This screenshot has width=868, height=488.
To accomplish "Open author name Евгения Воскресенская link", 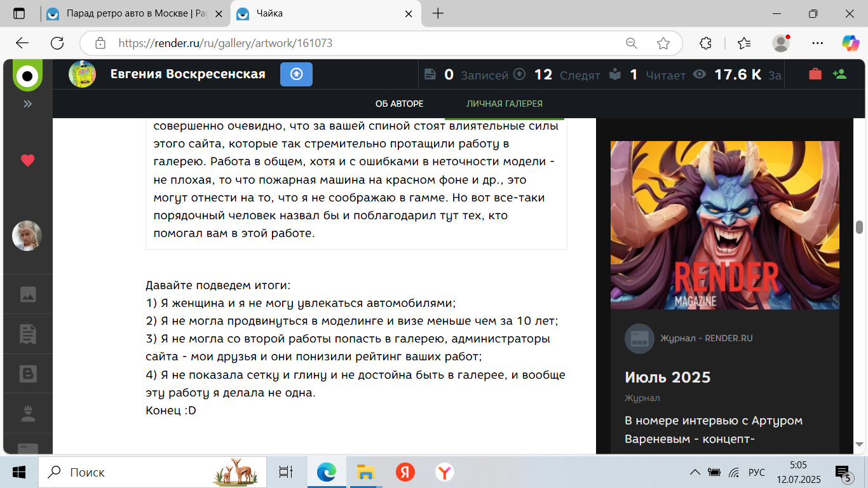I will (x=187, y=74).
